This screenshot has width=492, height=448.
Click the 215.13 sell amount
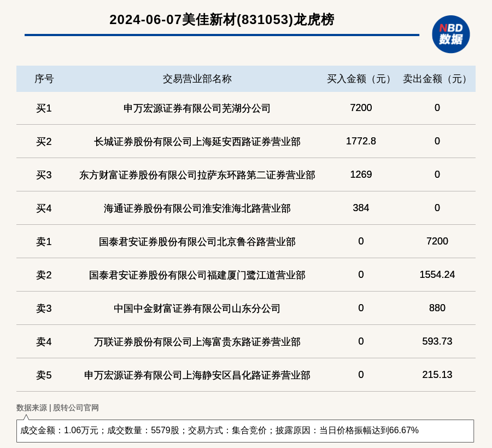437,374
